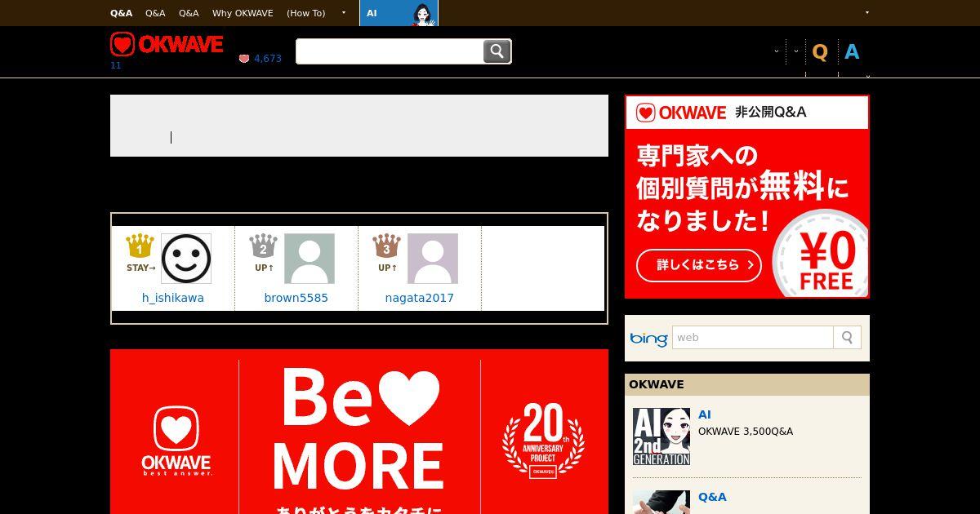Select the bold Q&A item in the top bar
This screenshot has width=980, height=514.
coord(121,13)
